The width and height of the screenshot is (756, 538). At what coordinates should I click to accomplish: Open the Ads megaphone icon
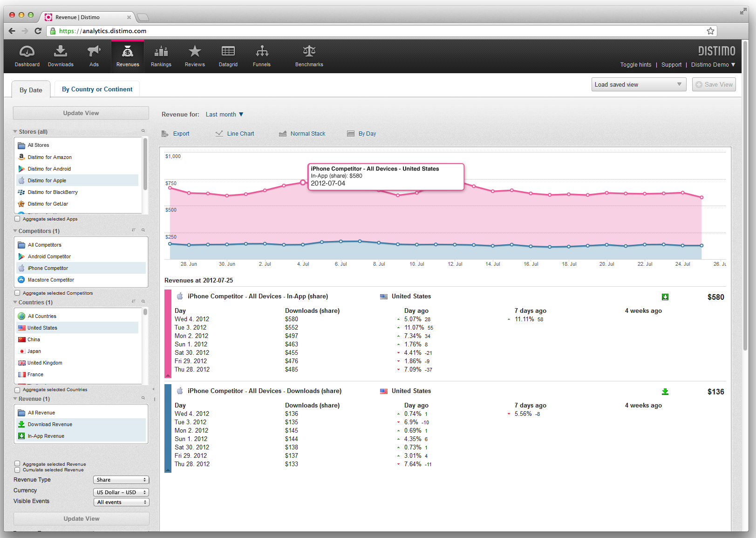[94, 52]
